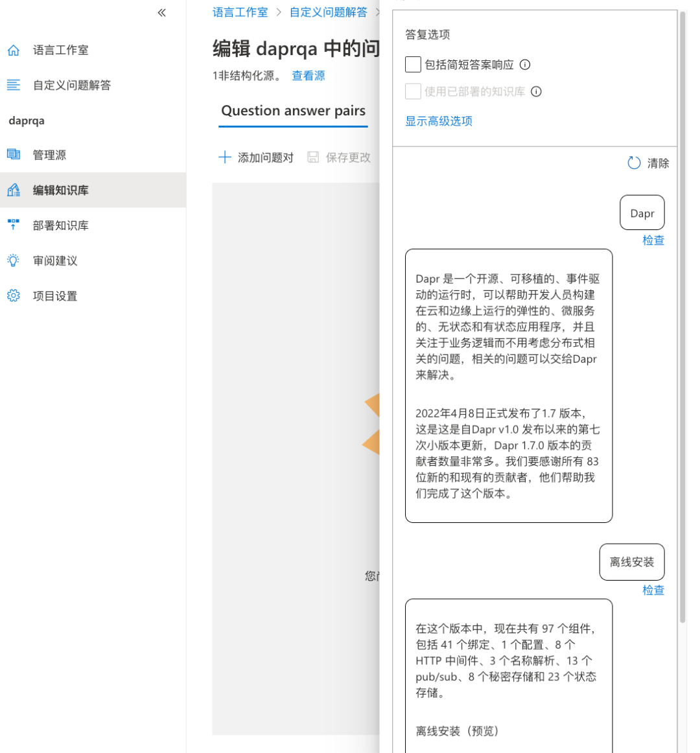Click the refresh icon next to 清除
700x753 pixels.
(x=634, y=163)
